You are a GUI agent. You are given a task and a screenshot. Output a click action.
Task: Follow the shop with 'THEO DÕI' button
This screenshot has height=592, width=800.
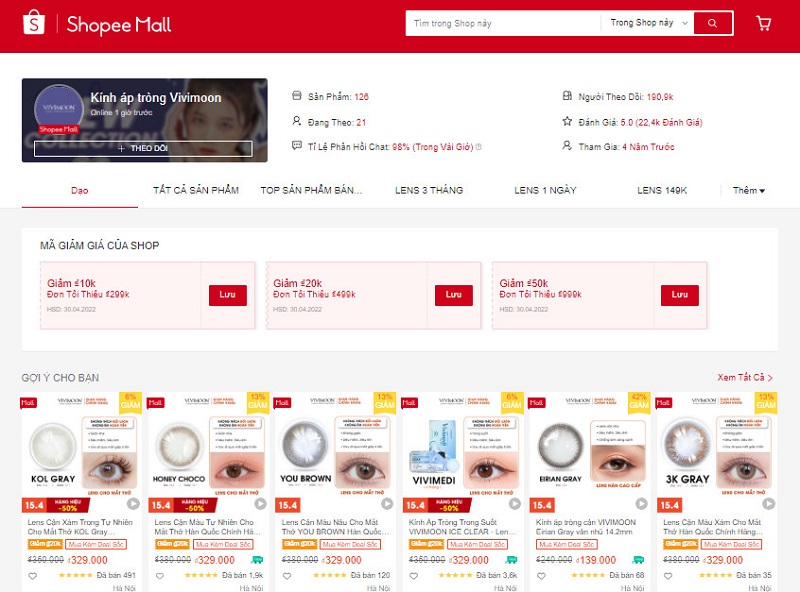(143, 149)
